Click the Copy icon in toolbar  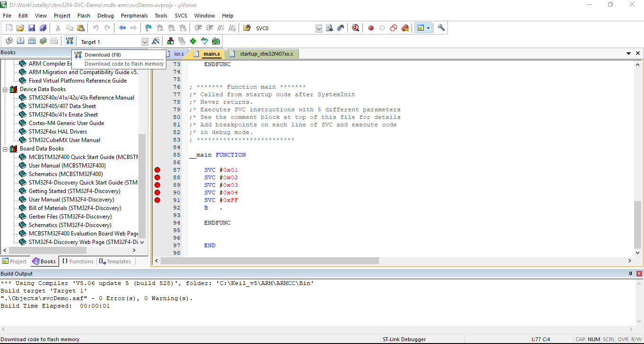pyautogui.click(x=69, y=28)
